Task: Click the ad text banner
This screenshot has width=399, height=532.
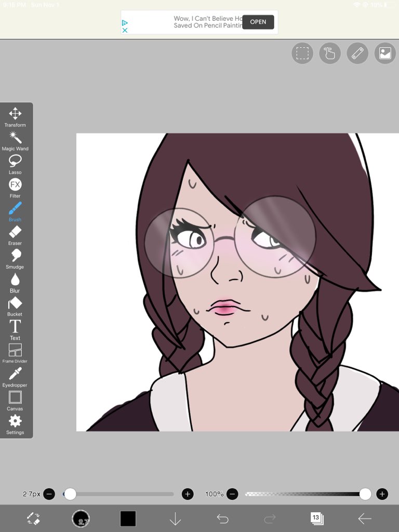Action: (208, 22)
